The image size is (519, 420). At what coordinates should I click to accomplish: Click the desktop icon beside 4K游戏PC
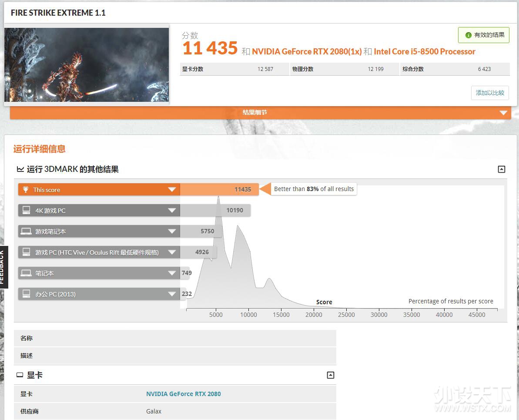(x=26, y=210)
